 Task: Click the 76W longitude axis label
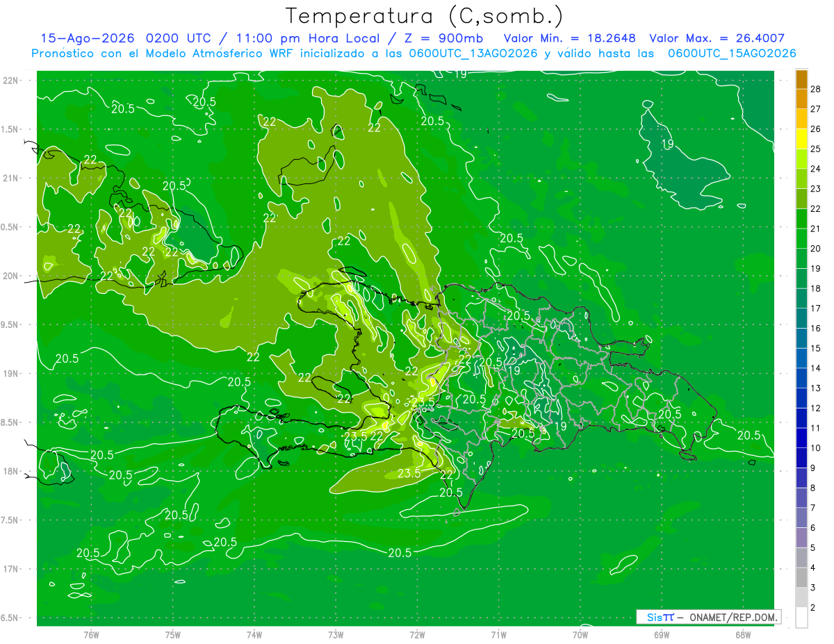pyautogui.click(x=91, y=634)
